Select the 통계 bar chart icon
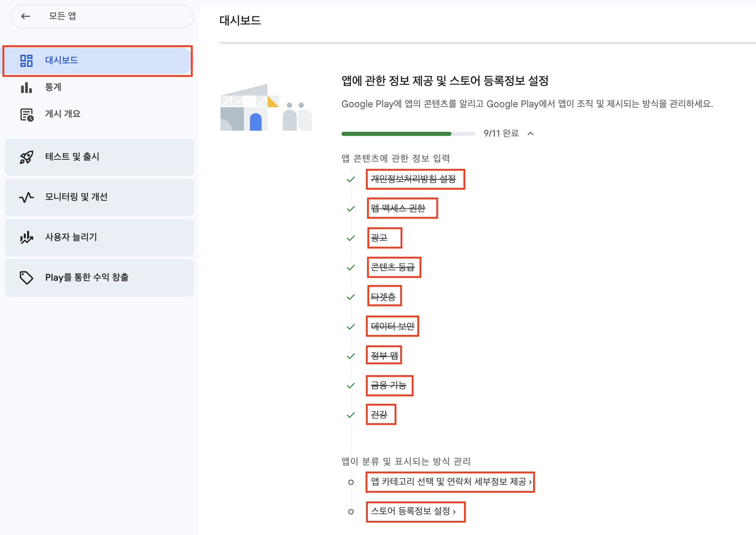Screen dimensions: 756x535 click(x=26, y=87)
